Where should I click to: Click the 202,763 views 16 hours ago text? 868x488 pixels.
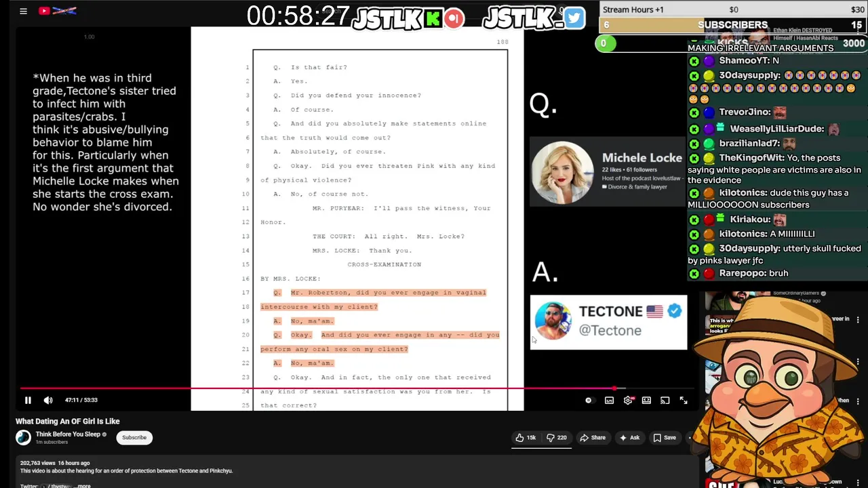[x=55, y=463]
